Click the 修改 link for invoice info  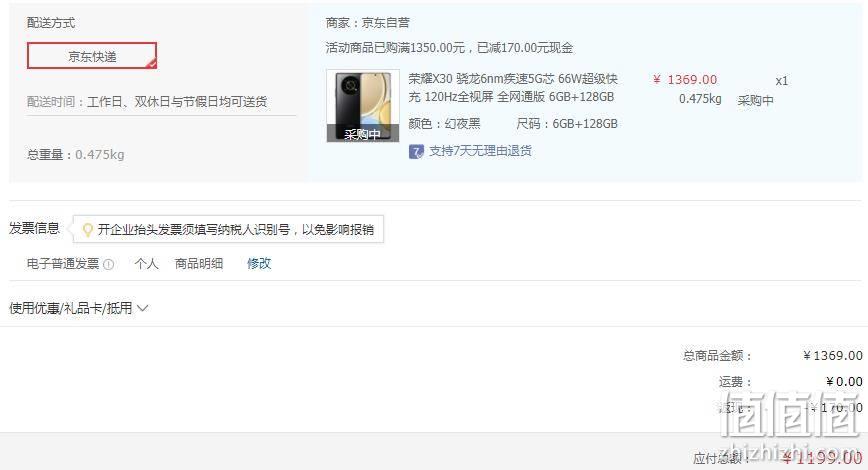coord(259,264)
